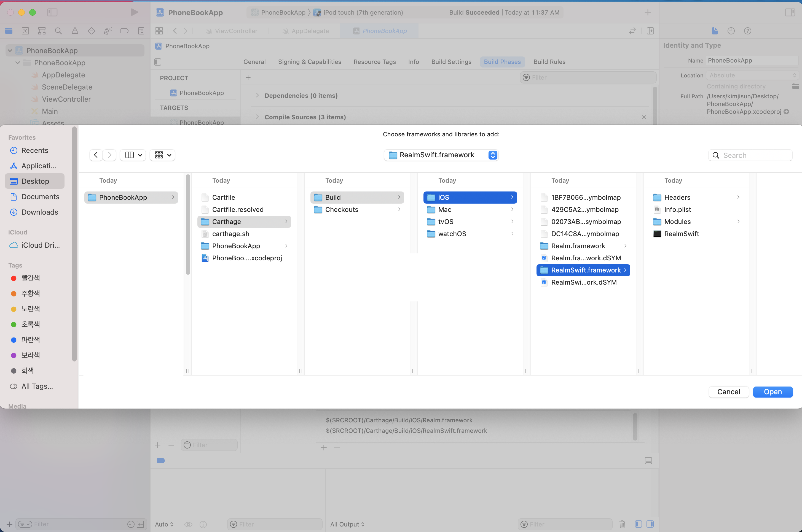Select the Cartfile.resolved file

(244, 209)
